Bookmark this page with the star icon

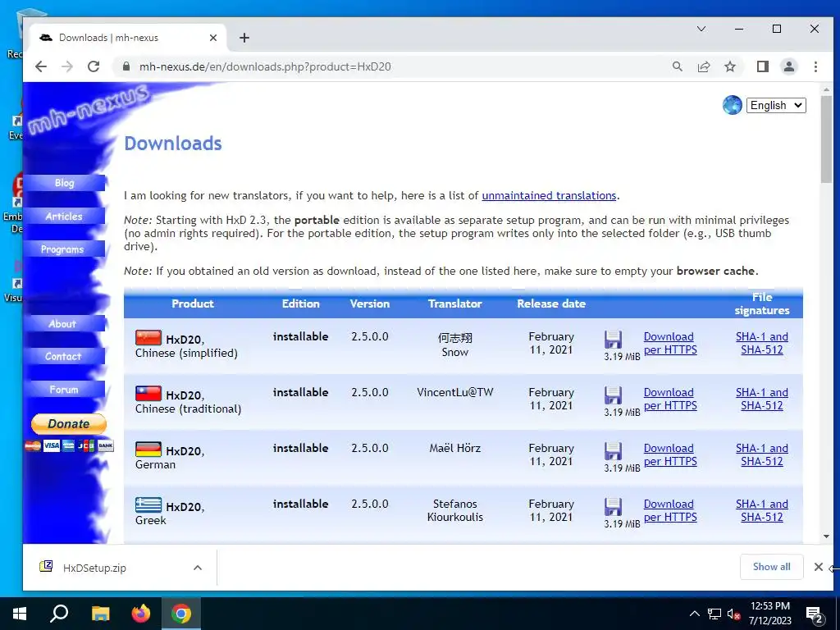point(729,66)
